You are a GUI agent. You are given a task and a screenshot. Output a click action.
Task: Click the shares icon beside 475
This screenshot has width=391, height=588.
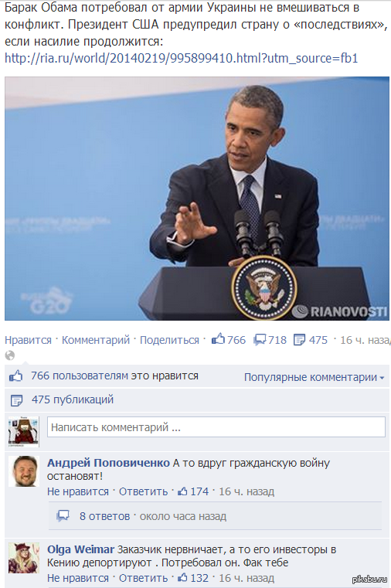299,340
